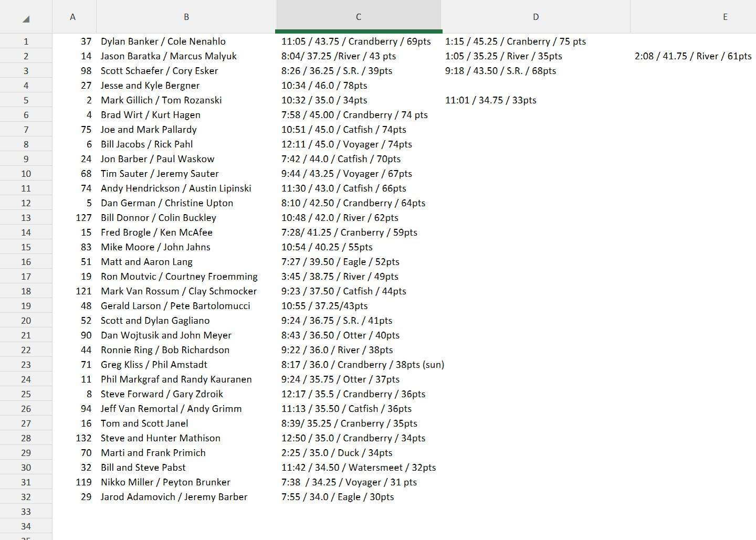Click cell containing team number 127
Image resolution: width=756 pixels, height=540 pixels.
click(x=83, y=218)
